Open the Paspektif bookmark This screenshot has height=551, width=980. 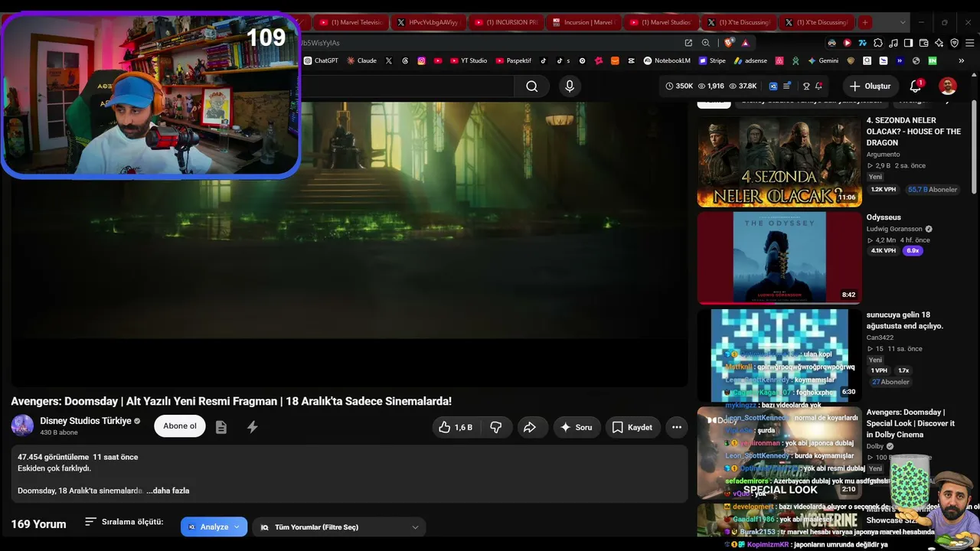[514, 60]
